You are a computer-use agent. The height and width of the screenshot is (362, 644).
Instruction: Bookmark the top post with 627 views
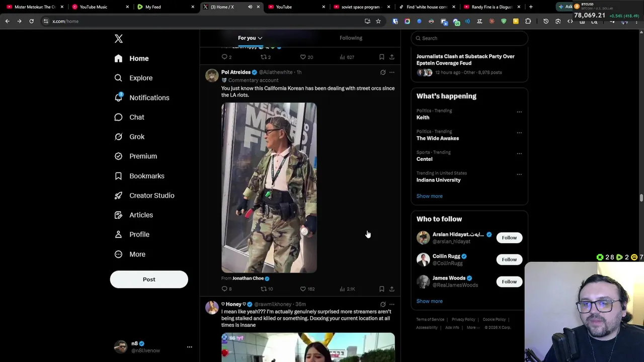pos(382,57)
